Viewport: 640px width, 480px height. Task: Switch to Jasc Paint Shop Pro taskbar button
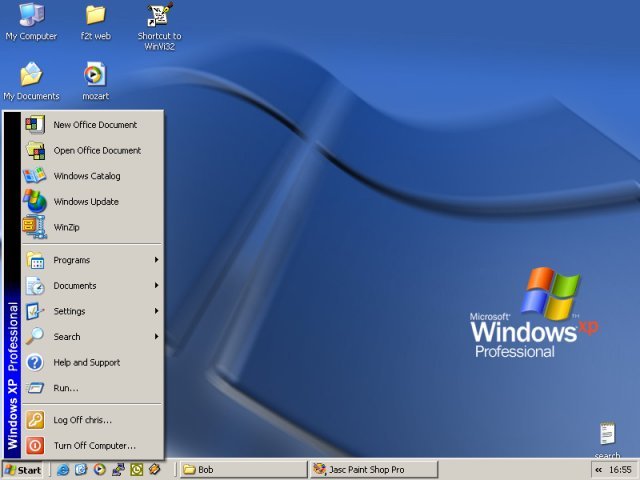point(373,470)
